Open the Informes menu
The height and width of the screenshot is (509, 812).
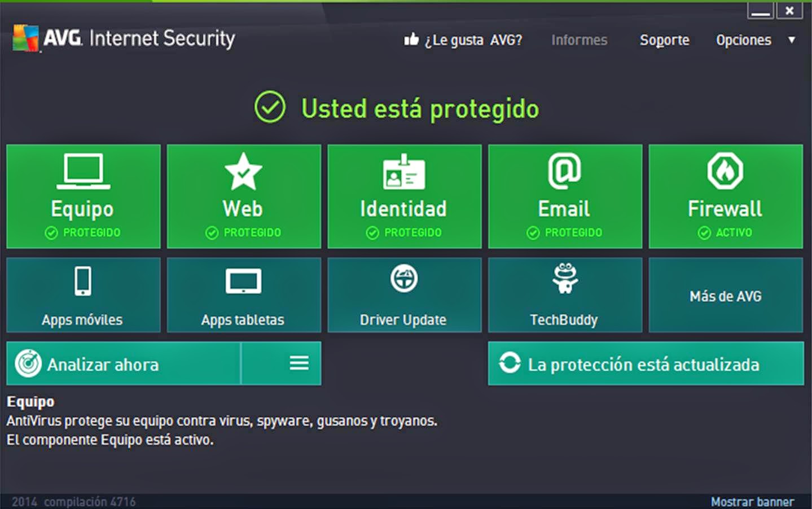coord(580,40)
